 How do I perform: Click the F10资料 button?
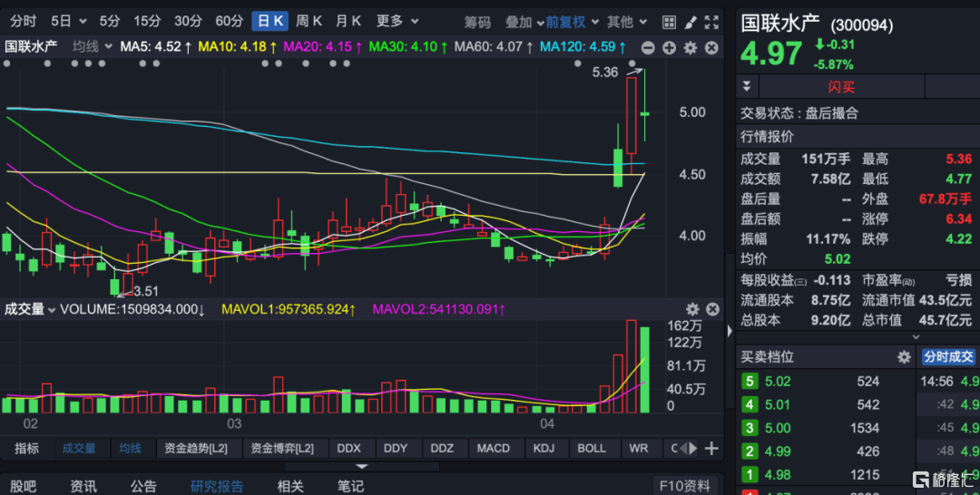pos(685,486)
